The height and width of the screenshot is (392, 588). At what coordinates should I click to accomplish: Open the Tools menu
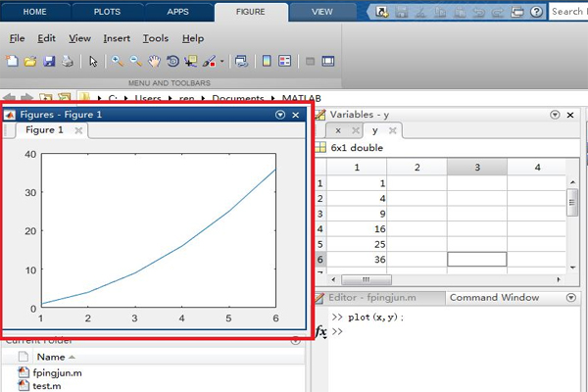(155, 38)
